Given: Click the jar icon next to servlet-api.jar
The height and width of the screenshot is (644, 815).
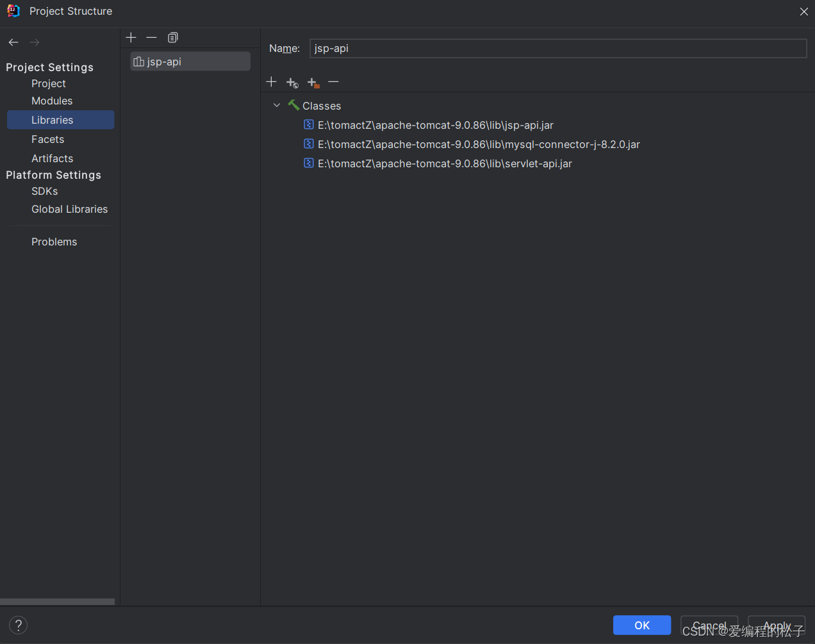Looking at the screenshot, I should 309,163.
